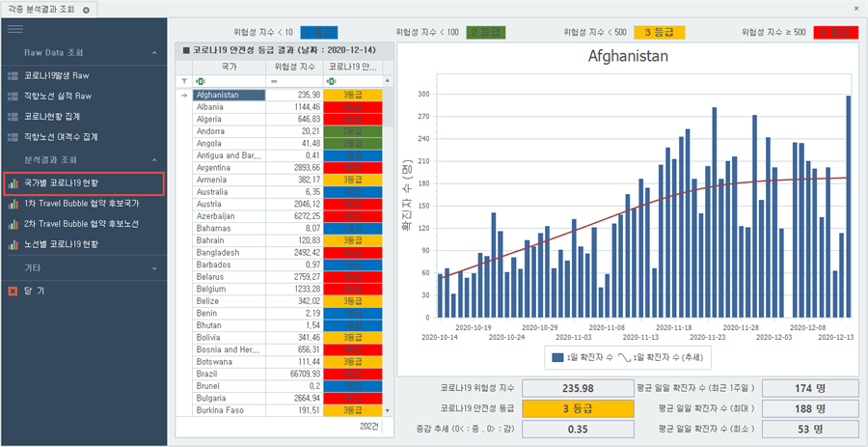
Task: Click the red 닫기 X icon
Action: pos(14,291)
